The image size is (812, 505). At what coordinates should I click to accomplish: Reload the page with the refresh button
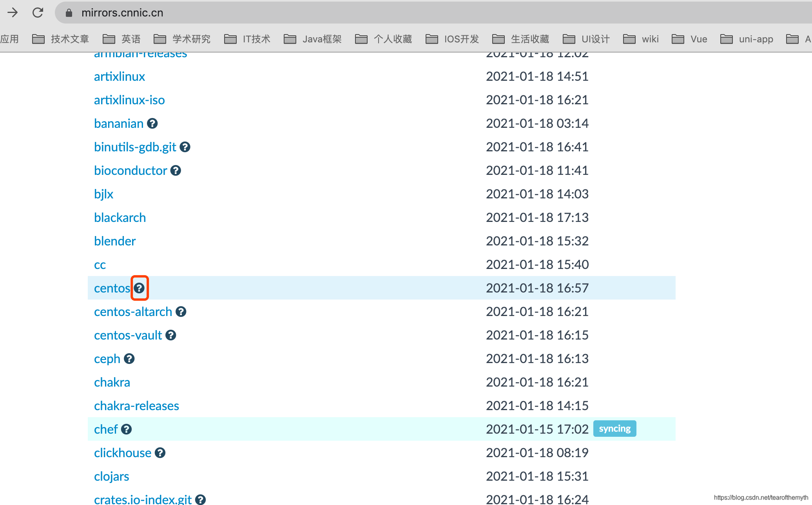pyautogui.click(x=38, y=13)
